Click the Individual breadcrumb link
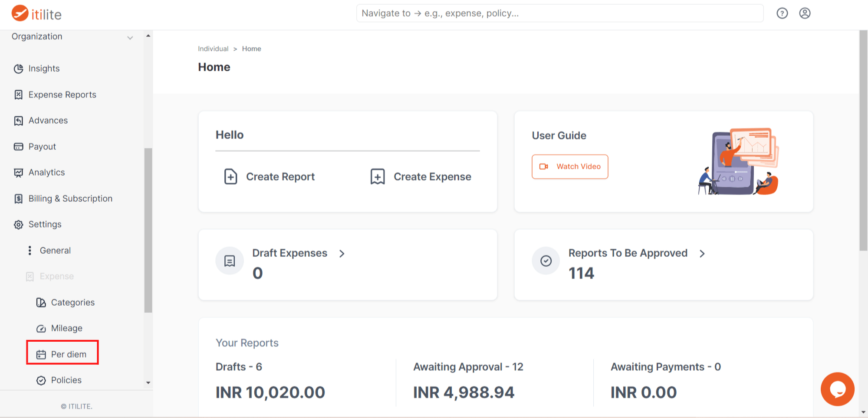Image resolution: width=868 pixels, height=418 pixels. click(x=213, y=49)
